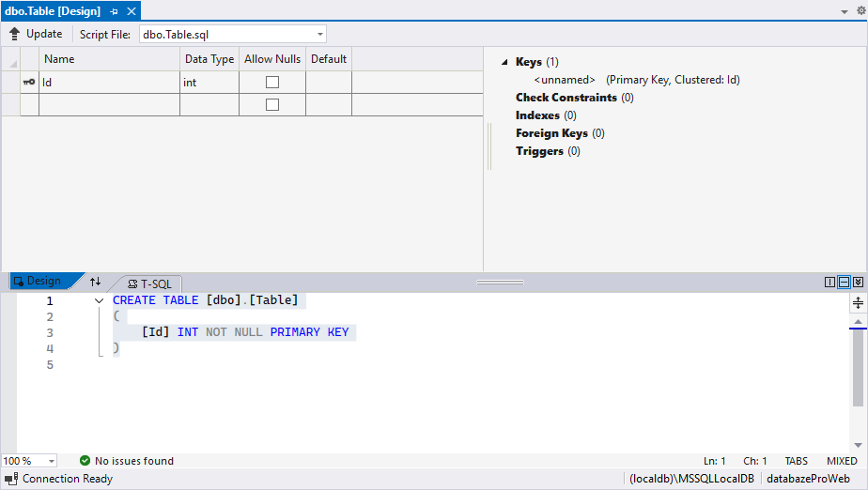Swap panes with the up-down arrows icon
The height and width of the screenshot is (490, 868).
click(95, 282)
